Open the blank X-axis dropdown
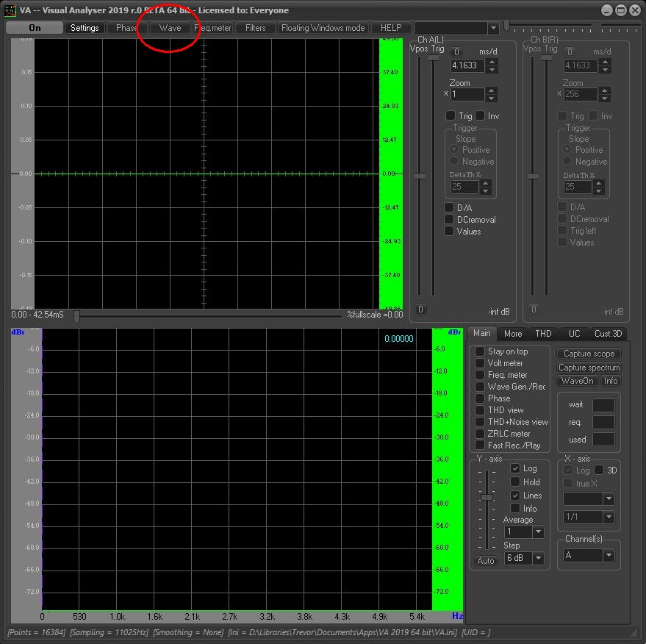The image size is (646, 644). [609, 499]
